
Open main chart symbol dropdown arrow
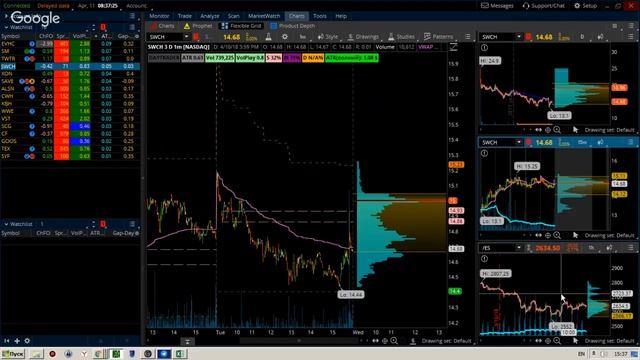click(x=186, y=37)
